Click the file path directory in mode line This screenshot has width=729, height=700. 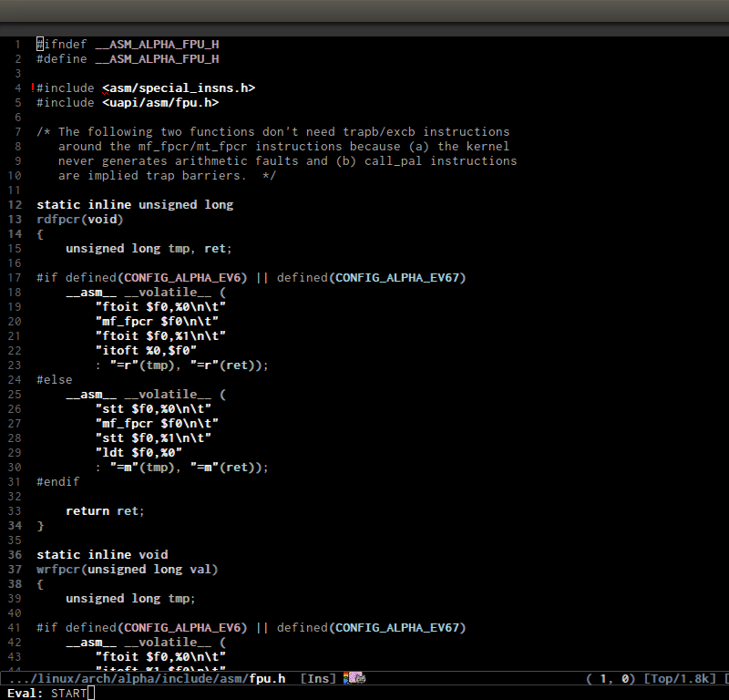[x=128, y=678]
